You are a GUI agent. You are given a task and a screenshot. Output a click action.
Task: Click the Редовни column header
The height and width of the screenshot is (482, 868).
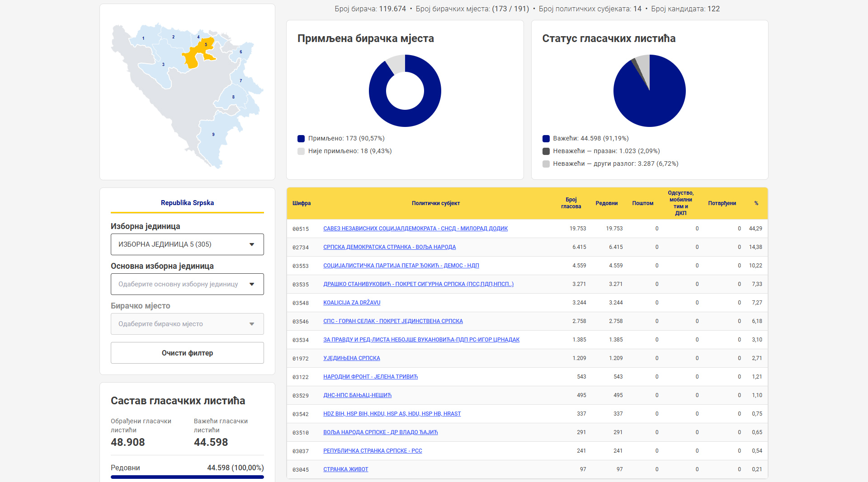click(x=607, y=203)
